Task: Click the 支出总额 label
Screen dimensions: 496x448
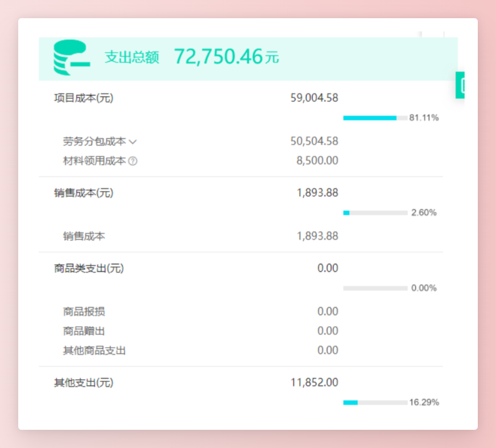Action: point(132,57)
